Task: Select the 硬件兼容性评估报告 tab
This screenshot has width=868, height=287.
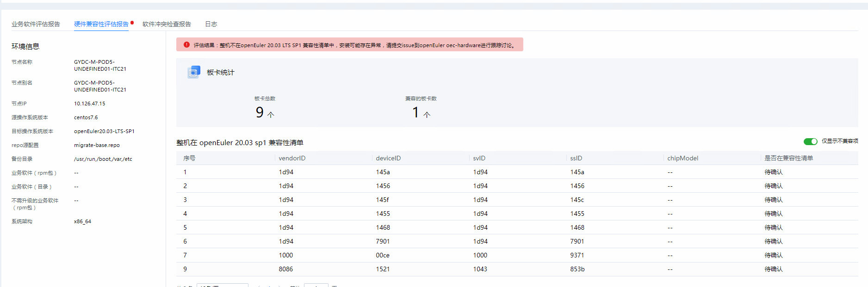Action: click(x=101, y=24)
